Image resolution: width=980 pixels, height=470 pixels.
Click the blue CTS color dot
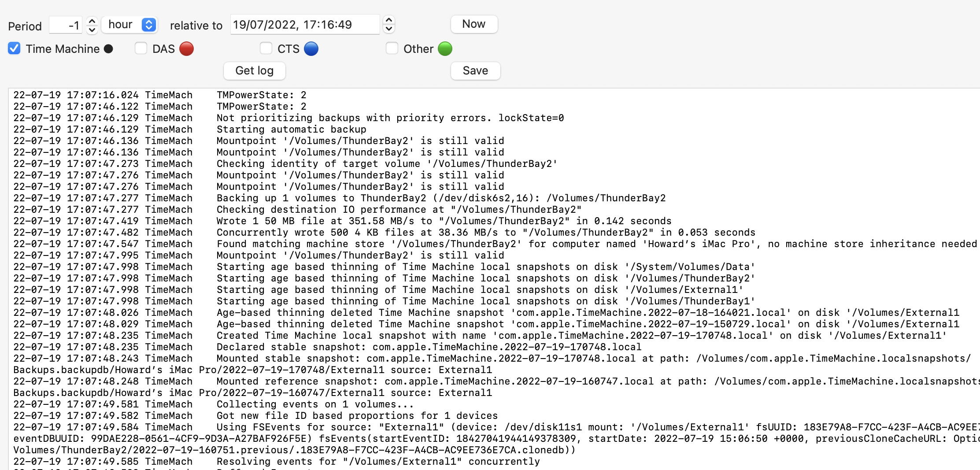[311, 49]
